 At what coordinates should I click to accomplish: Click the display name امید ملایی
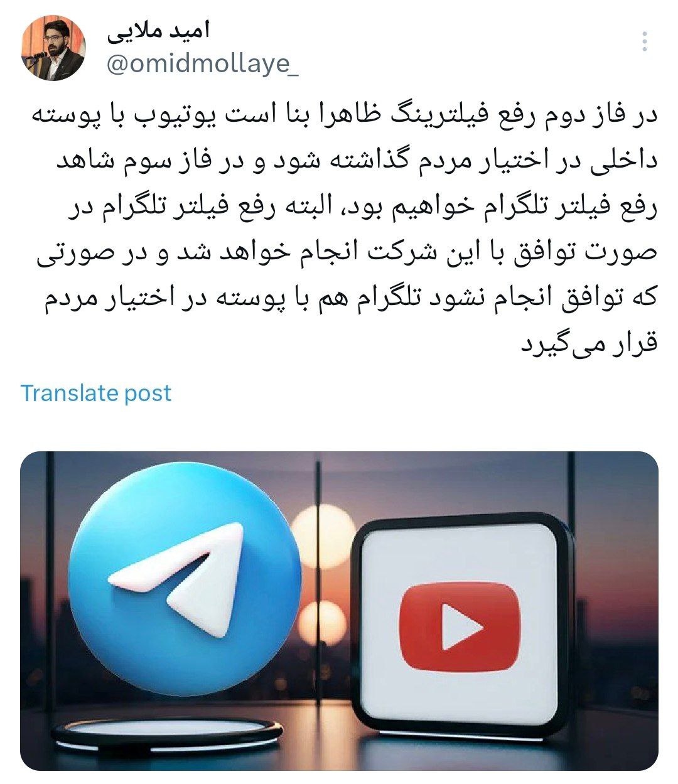158,31
